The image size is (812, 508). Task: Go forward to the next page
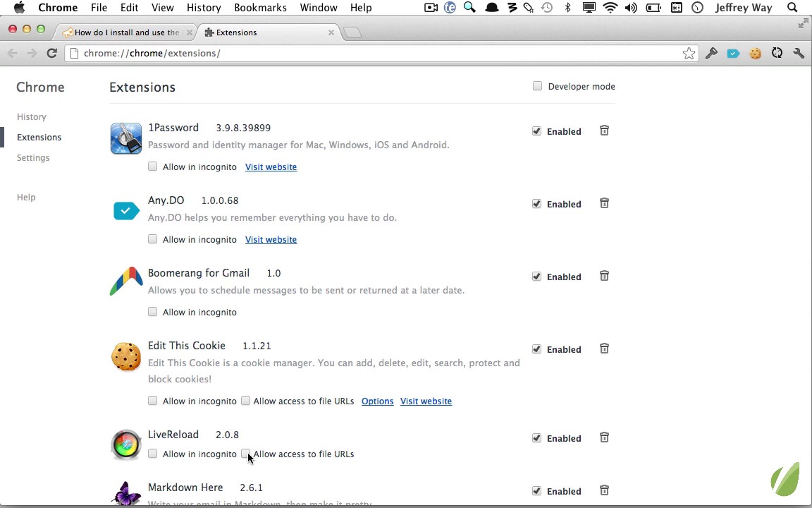32,53
